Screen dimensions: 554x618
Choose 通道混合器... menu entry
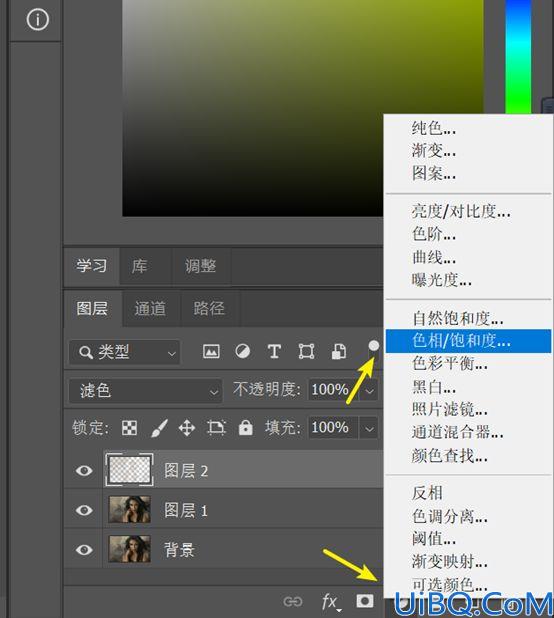(468, 432)
